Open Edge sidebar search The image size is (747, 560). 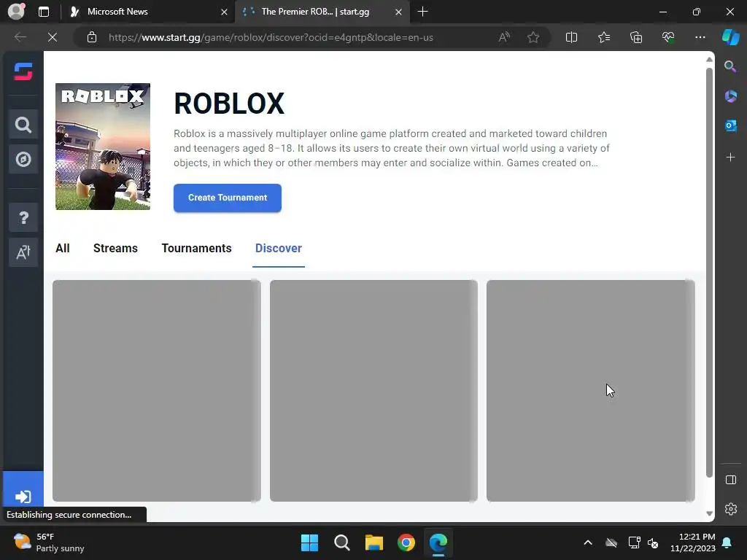[x=730, y=66]
